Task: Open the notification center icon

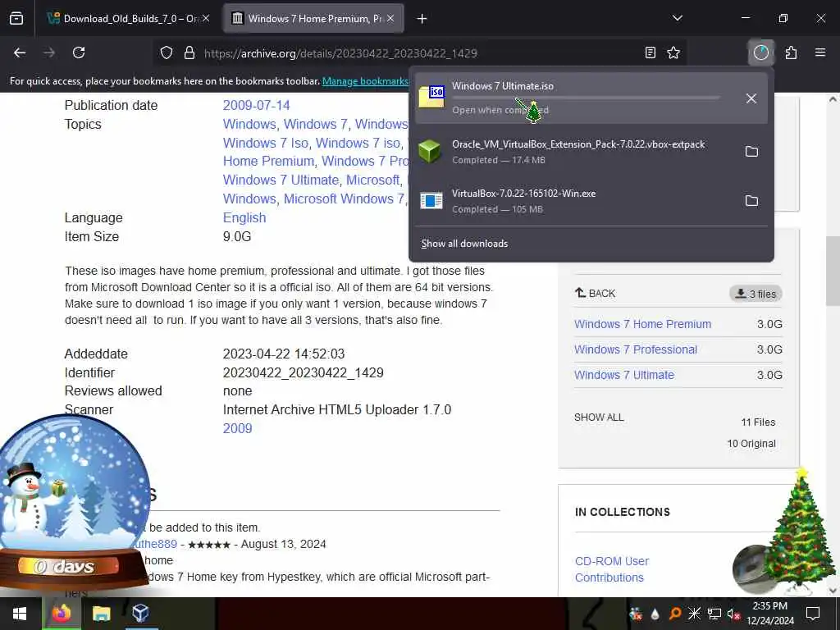Action: [x=813, y=614]
